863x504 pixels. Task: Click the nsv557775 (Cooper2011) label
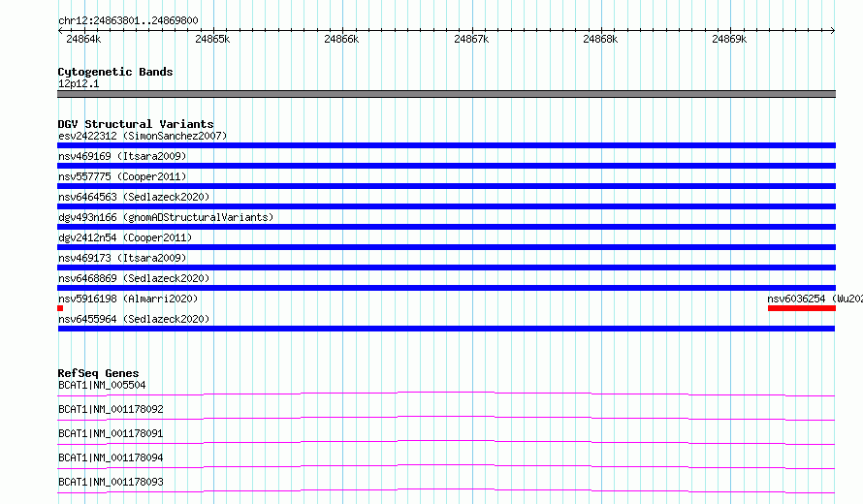[122, 176]
